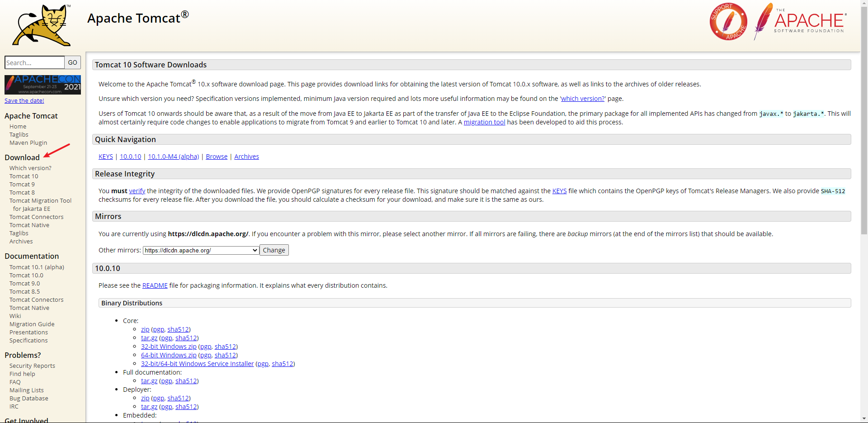Download Full documentation tar.gz

pos(149,381)
